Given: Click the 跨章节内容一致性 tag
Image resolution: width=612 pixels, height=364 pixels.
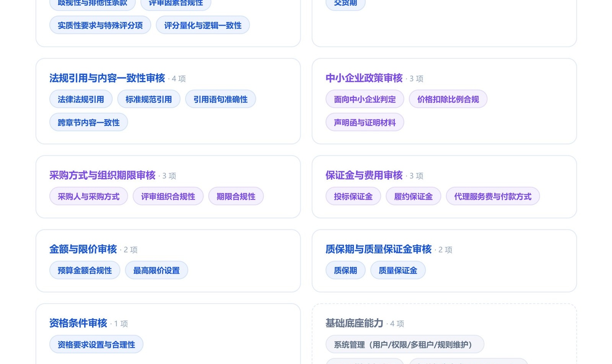Looking at the screenshot, I should 89,122.
